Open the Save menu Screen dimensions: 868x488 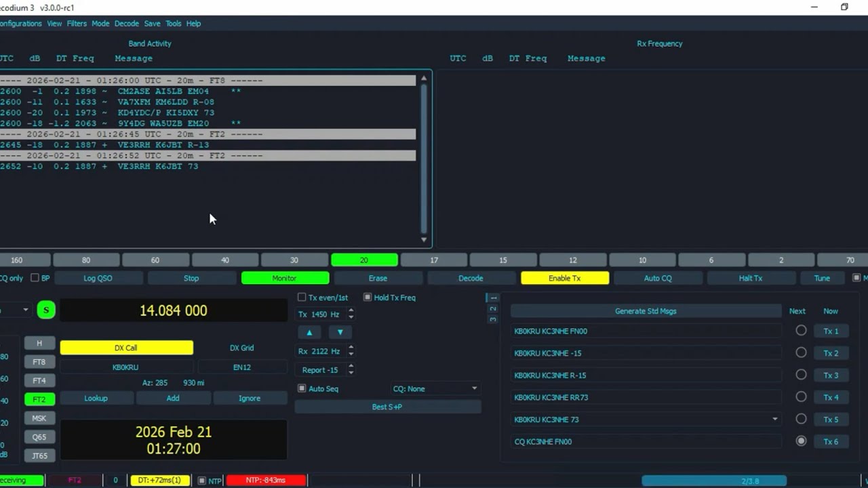click(x=152, y=23)
